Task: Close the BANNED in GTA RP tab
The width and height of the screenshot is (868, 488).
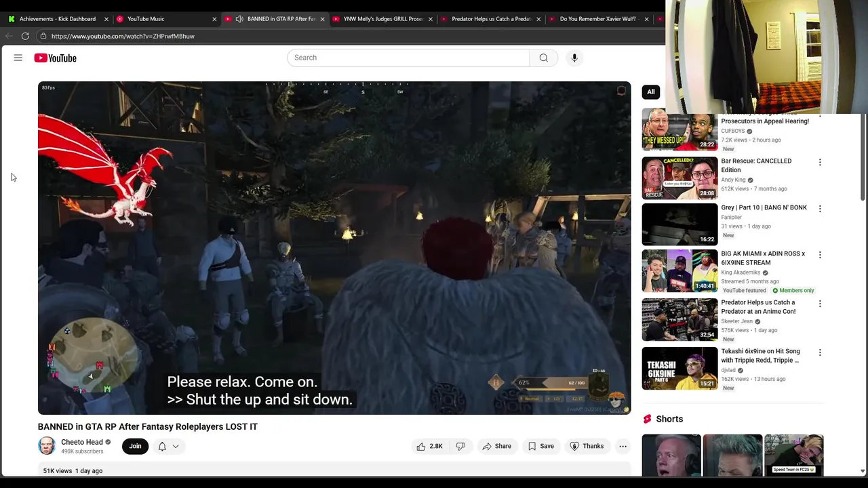Action: click(322, 19)
